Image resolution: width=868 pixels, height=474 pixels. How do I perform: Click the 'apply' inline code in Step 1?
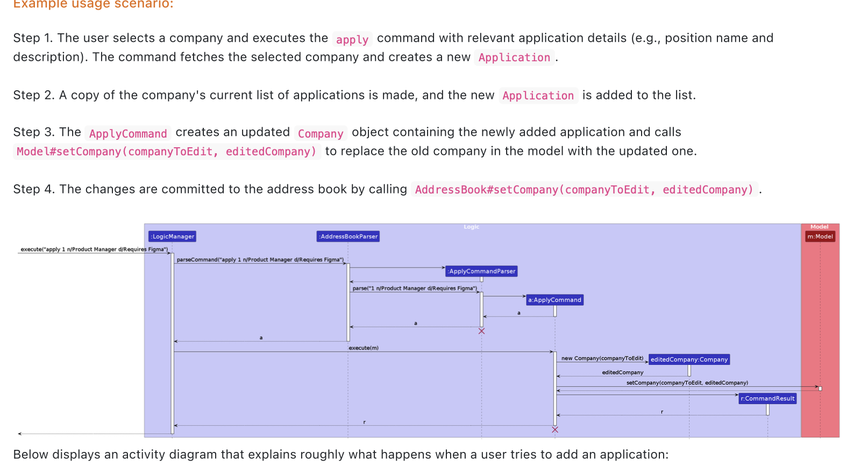click(352, 39)
